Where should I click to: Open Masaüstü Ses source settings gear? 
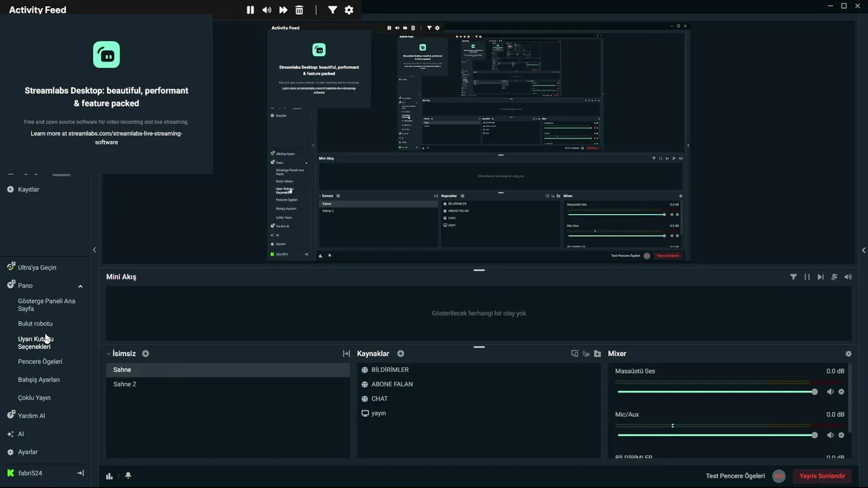(x=842, y=392)
